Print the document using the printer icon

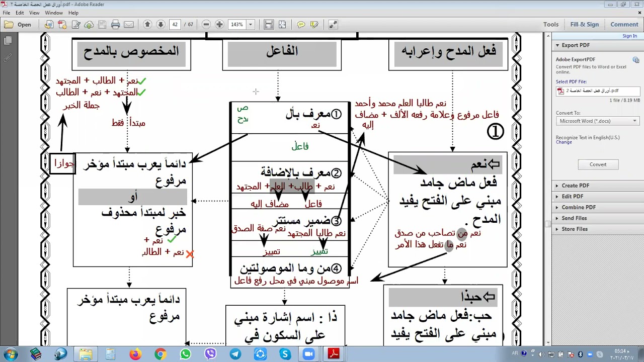click(x=115, y=24)
